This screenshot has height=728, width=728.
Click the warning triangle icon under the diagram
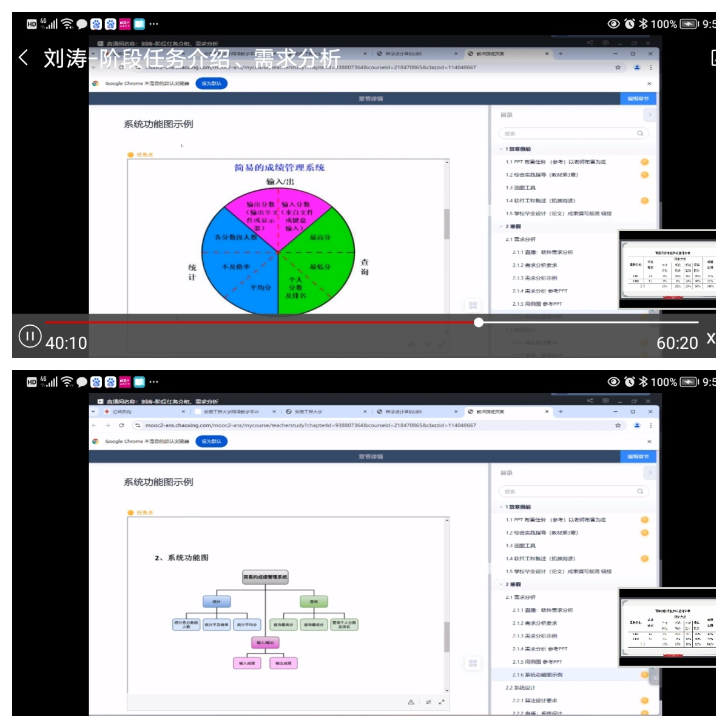[x=411, y=702]
